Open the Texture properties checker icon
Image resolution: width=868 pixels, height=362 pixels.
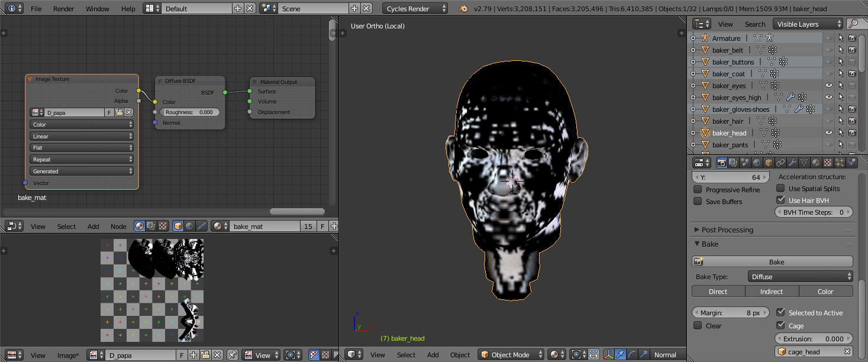[x=828, y=162]
